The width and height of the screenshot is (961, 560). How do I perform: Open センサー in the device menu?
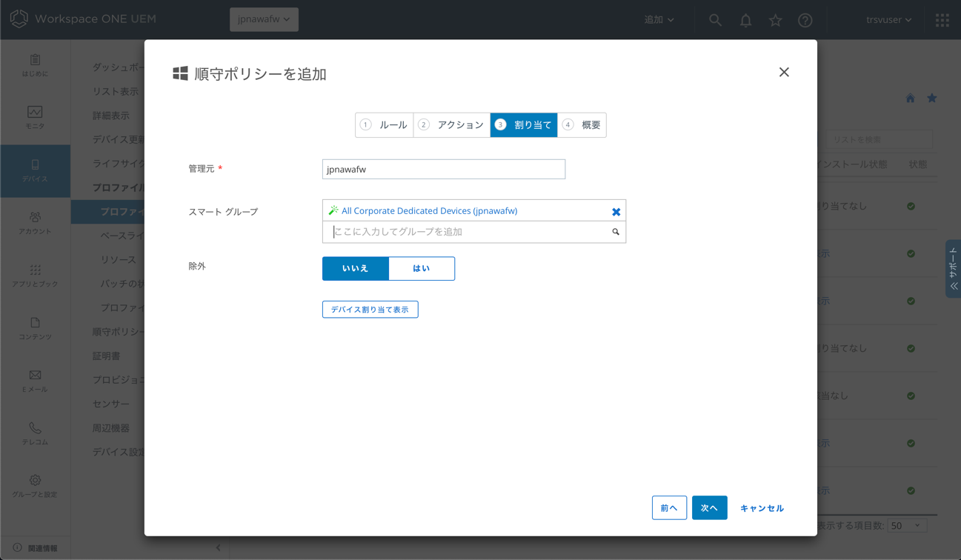tap(111, 404)
